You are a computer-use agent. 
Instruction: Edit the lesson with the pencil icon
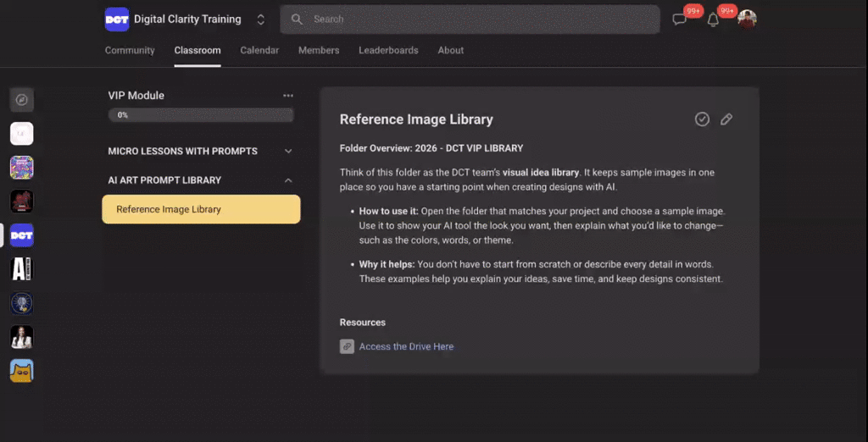click(x=726, y=119)
